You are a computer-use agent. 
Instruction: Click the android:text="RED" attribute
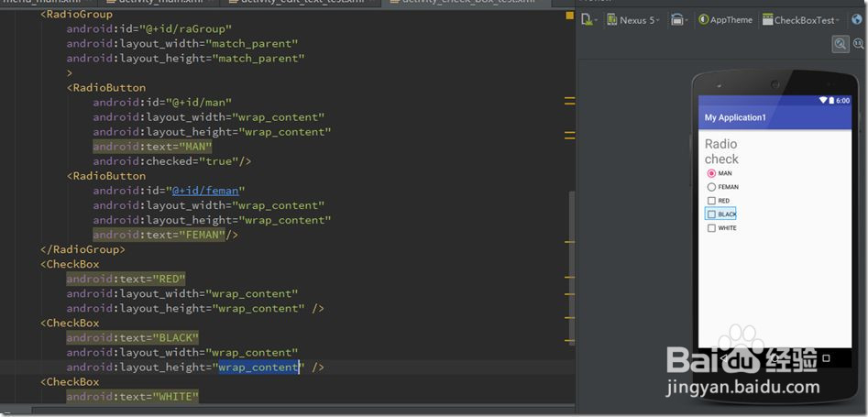coord(126,280)
